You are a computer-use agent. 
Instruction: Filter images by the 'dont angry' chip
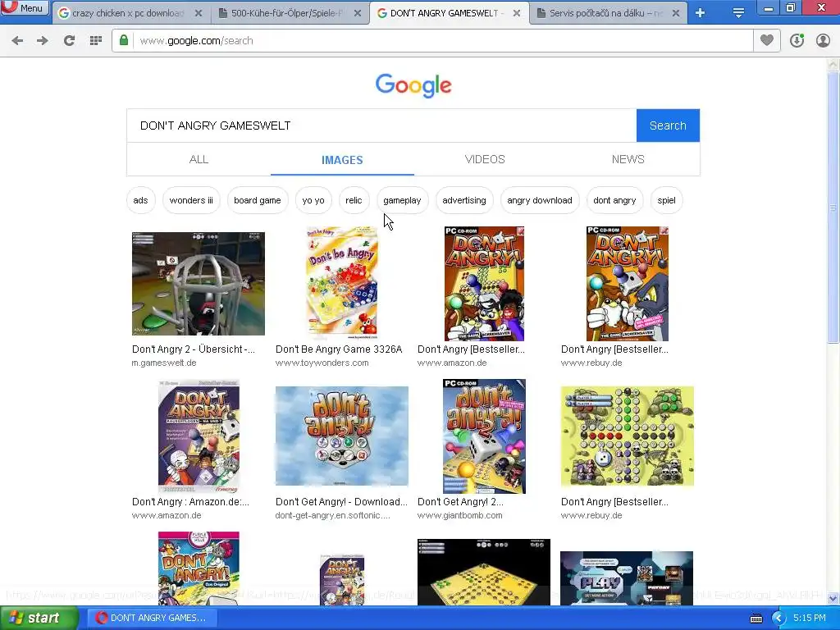(x=614, y=200)
